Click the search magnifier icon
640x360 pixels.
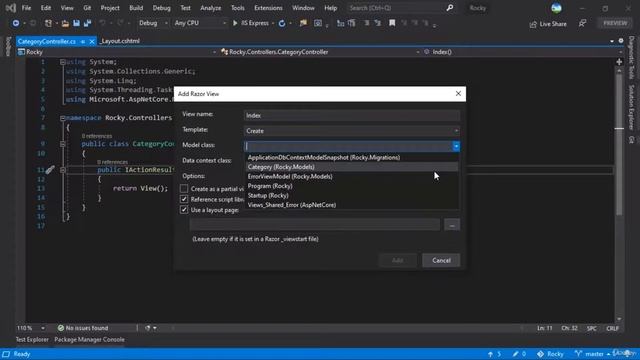[x=450, y=8]
